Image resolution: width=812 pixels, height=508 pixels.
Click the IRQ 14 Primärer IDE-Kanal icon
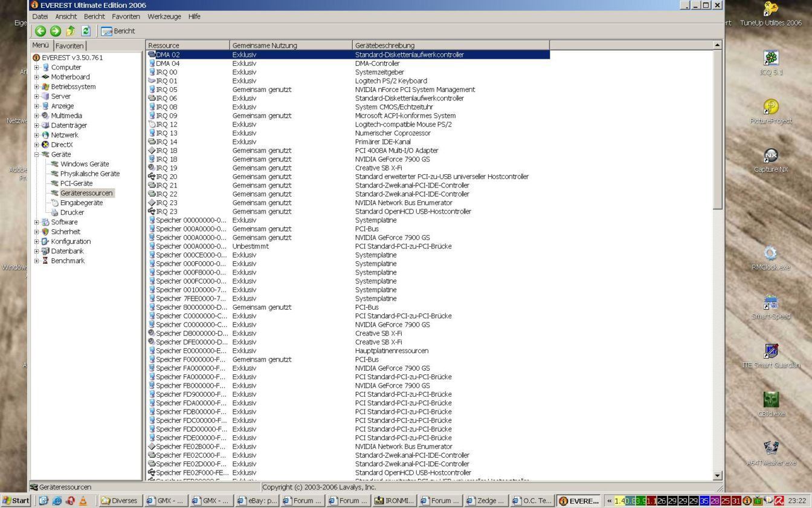coord(152,142)
